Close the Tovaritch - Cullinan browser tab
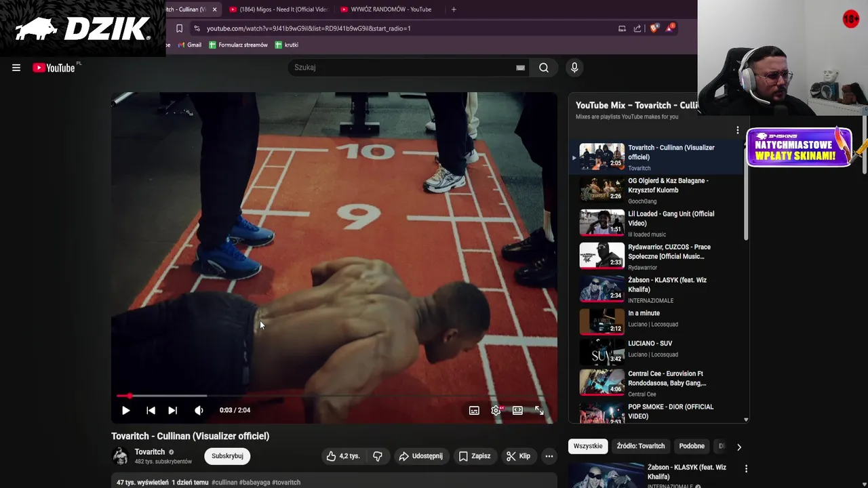Viewport: 868px width, 488px height. pyautogui.click(x=214, y=9)
